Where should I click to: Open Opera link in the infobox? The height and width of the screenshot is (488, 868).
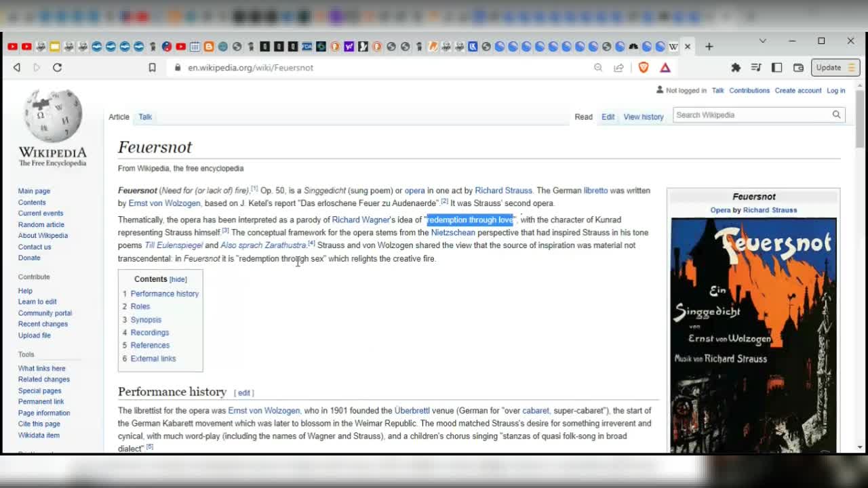[720, 210]
